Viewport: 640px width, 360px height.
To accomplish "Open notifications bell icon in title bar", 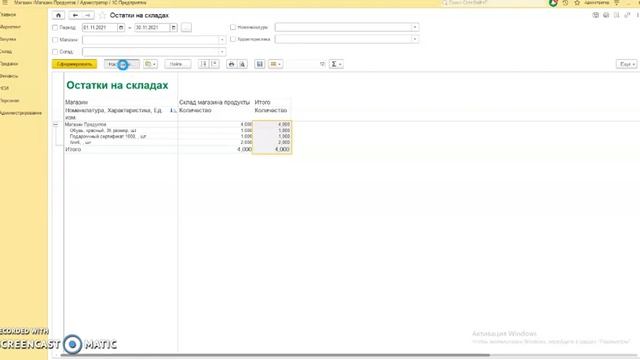I will click(x=553, y=3).
